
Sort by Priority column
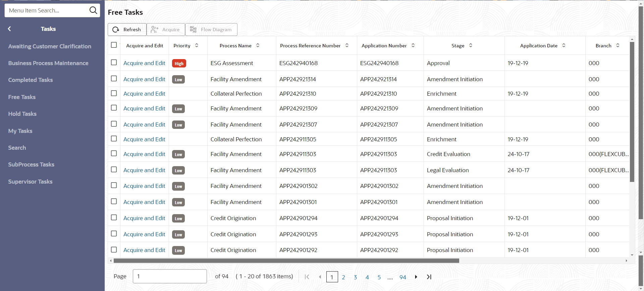[197, 45]
